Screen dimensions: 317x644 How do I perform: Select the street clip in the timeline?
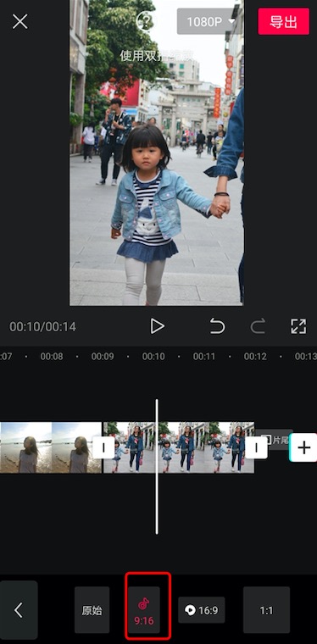179,447
